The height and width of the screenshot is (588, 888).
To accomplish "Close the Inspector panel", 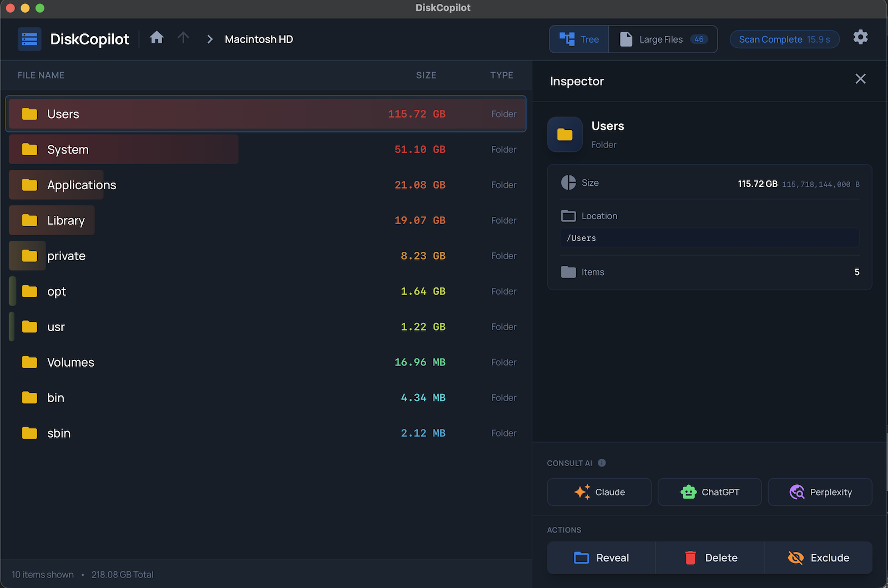I will (x=860, y=79).
